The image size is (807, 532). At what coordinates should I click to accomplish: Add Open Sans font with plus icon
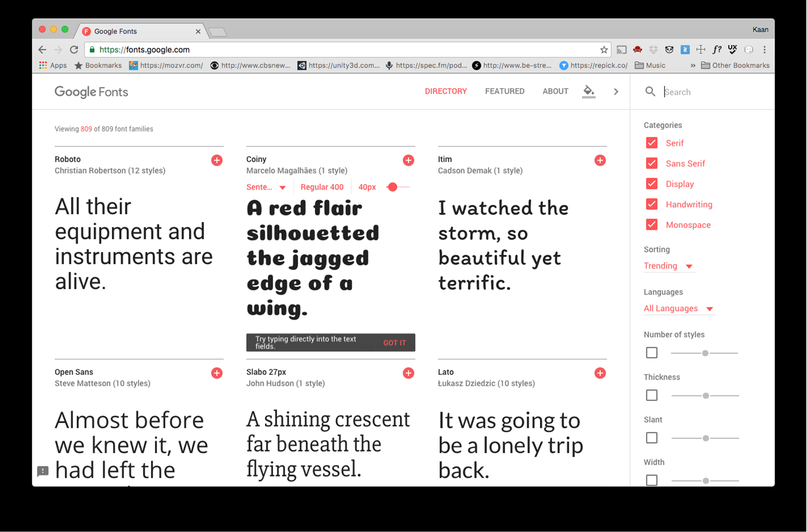point(217,373)
